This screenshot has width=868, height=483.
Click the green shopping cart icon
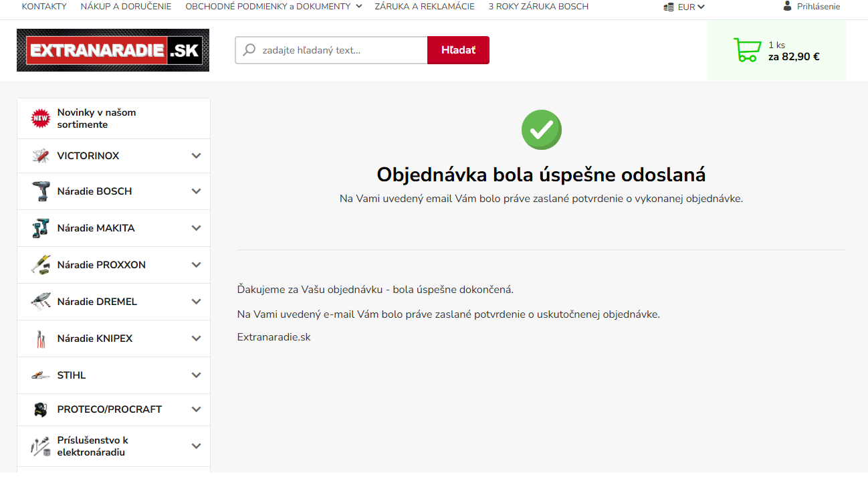click(747, 50)
